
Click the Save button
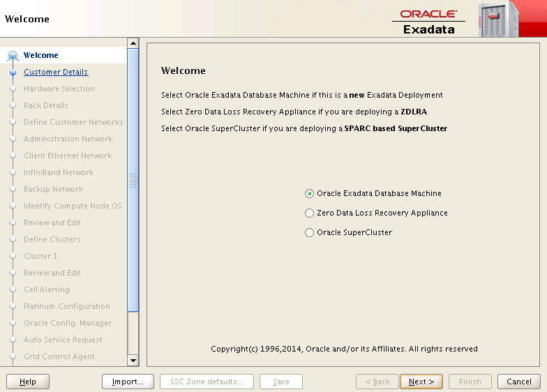[280, 382]
